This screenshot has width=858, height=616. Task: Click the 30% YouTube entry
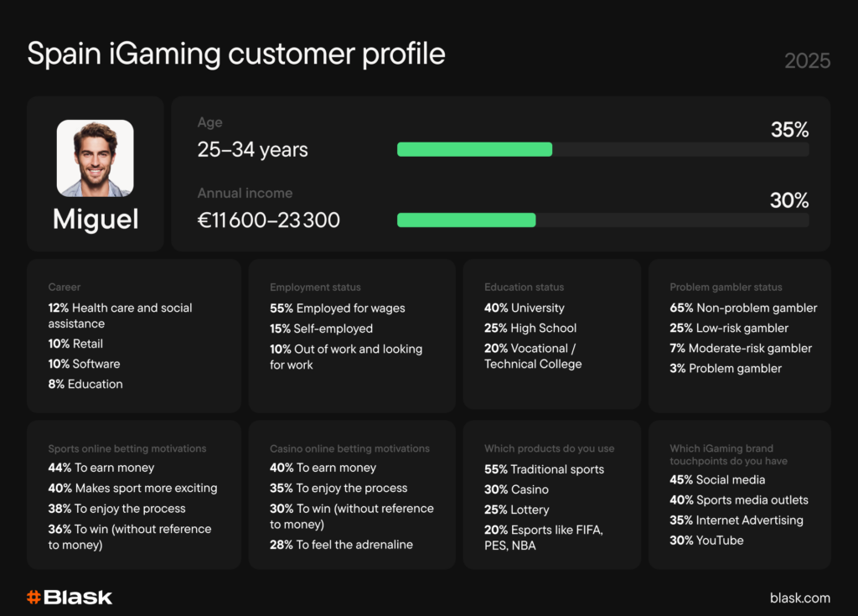pyautogui.click(x=706, y=541)
